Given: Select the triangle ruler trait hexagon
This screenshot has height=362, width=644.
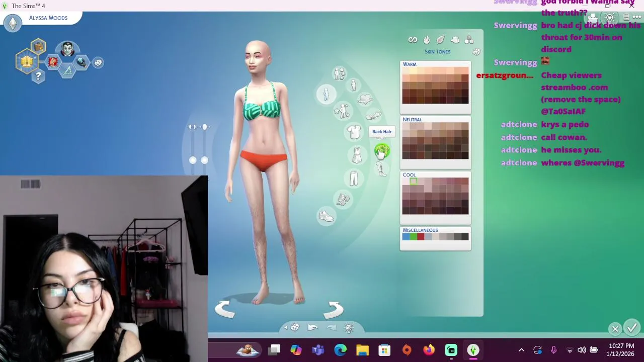Looking at the screenshot, I should [x=67, y=70].
